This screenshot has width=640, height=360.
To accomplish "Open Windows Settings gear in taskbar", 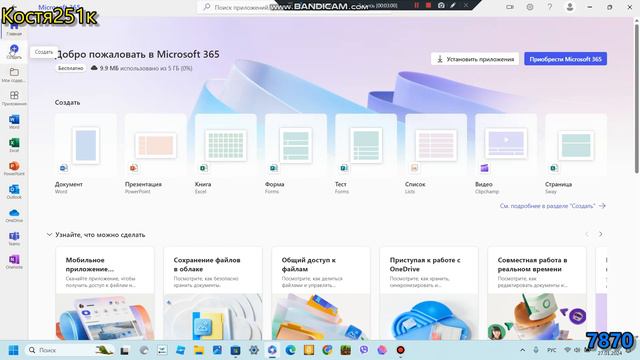I will 253,350.
